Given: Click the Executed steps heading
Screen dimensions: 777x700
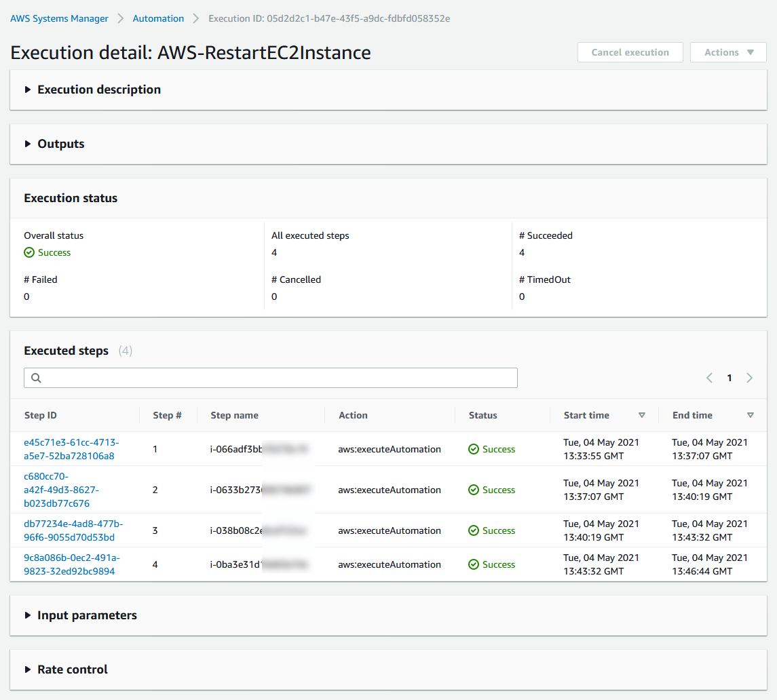Looking at the screenshot, I should point(66,351).
